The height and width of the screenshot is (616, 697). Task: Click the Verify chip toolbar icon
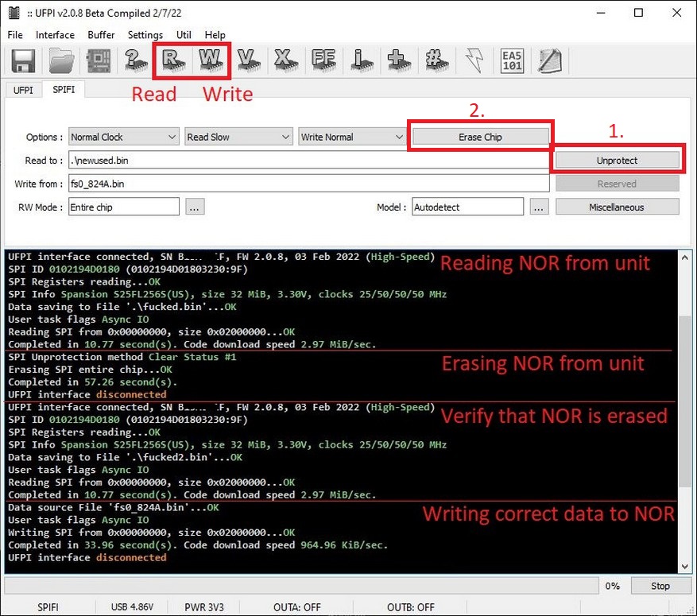(246, 60)
